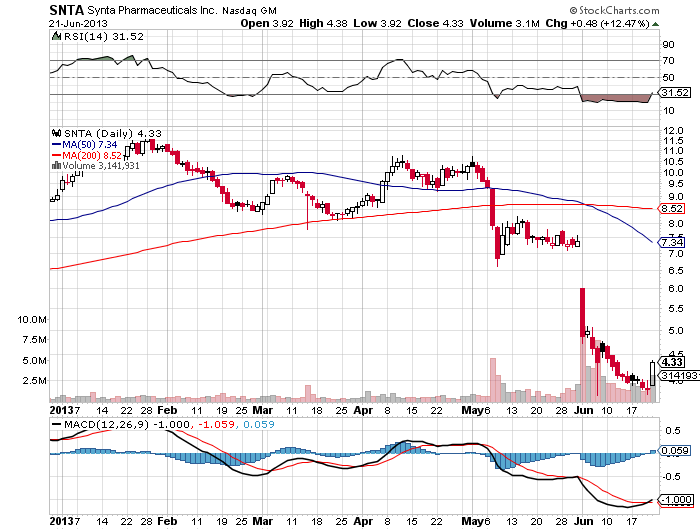The height and width of the screenshot is (530, 700).
Task: Click May on the MACD panel date axis
Action: (472, 521)
